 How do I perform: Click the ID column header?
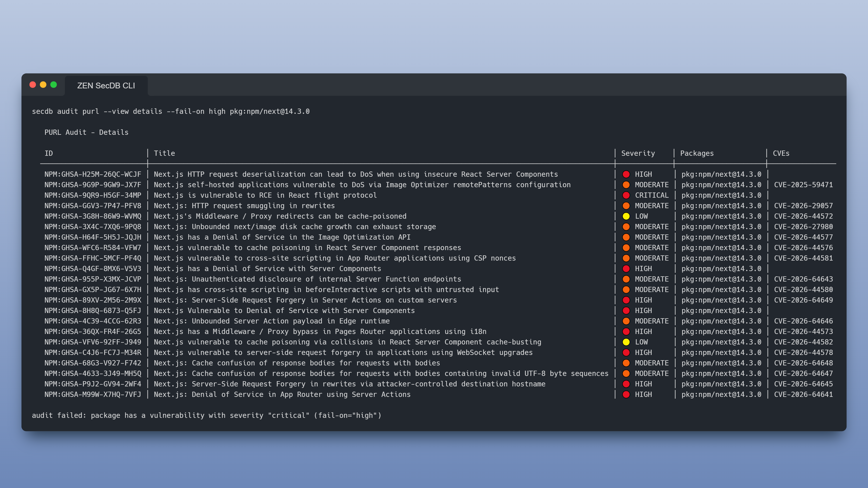[x=48, y=153]
